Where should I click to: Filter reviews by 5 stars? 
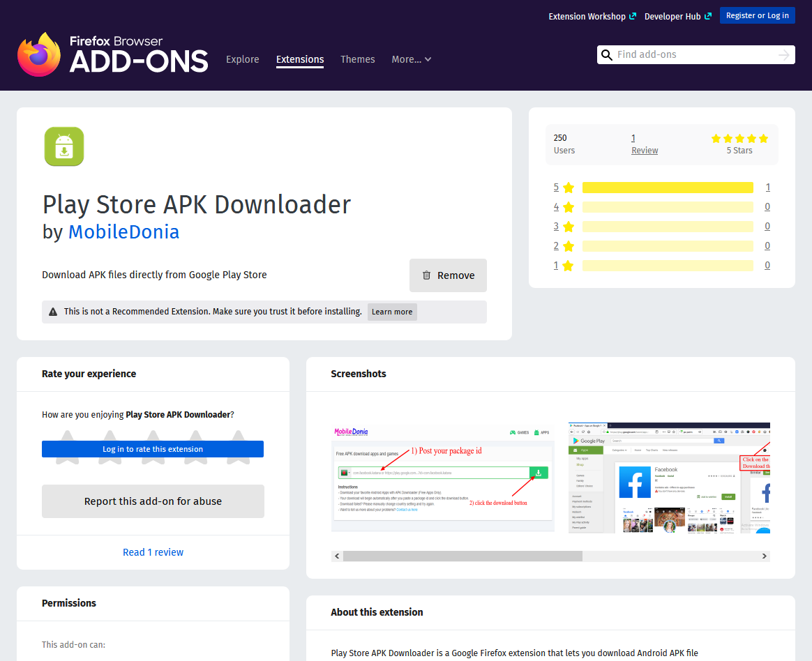pyautogui.click(x=564, y=188)
